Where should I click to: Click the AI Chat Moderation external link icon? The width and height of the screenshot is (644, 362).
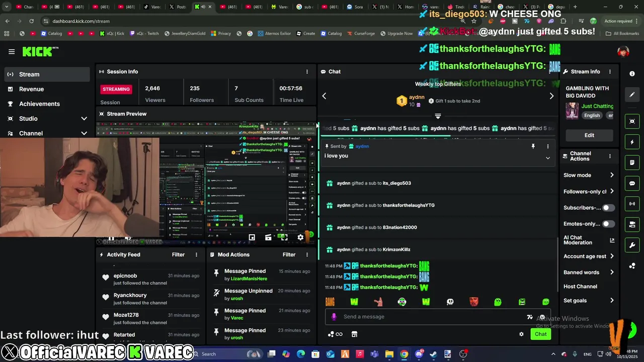(612, 240)
